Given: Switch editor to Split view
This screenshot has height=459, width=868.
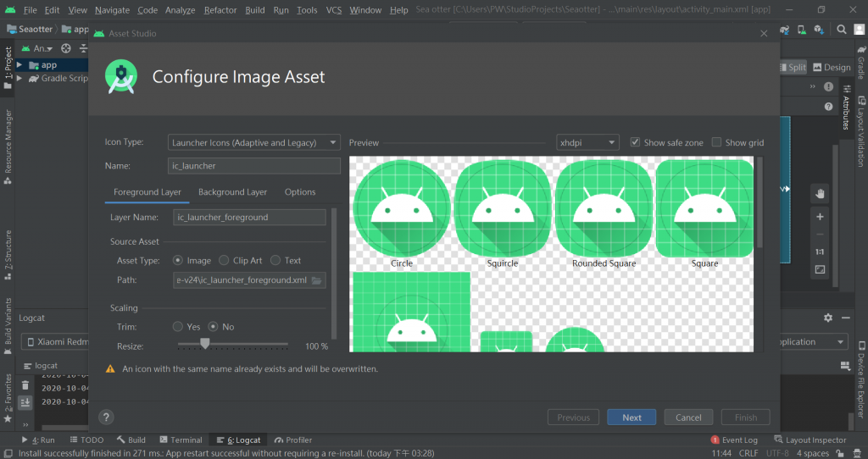Looking at the screenshot, I should pos(793,68).
